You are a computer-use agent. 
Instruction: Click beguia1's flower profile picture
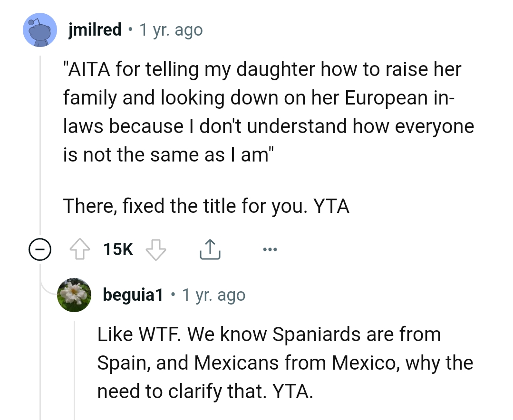point(74,295)
